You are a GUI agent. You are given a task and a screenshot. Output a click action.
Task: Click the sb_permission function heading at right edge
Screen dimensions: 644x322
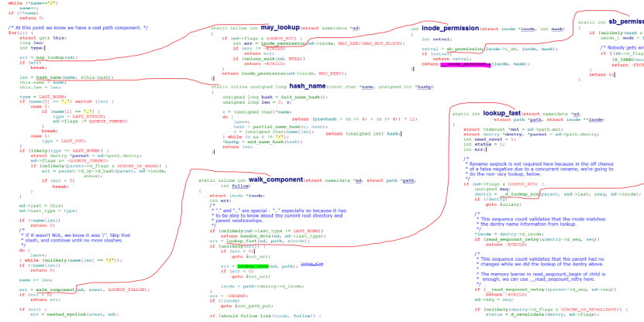(x=626, y=22)
